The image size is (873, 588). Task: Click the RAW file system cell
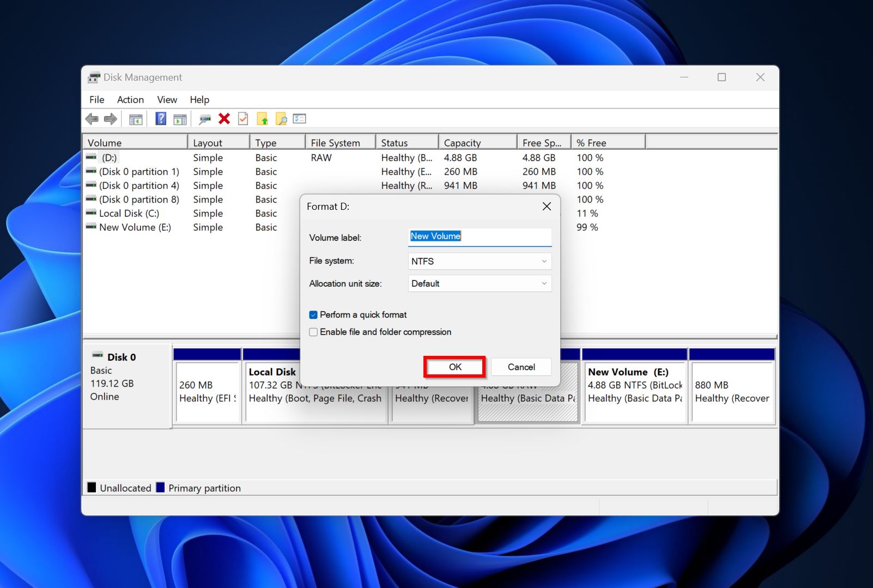(322, 157)
